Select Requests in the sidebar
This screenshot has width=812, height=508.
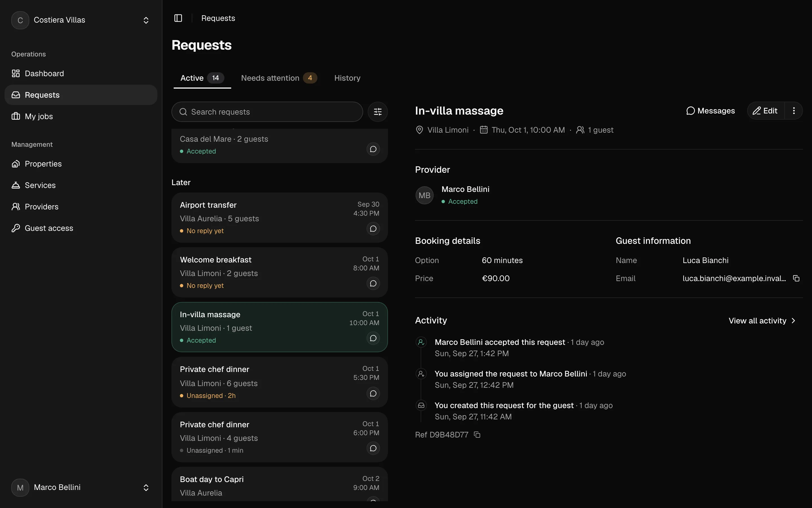pyautogui.click(x=81, y=95)
